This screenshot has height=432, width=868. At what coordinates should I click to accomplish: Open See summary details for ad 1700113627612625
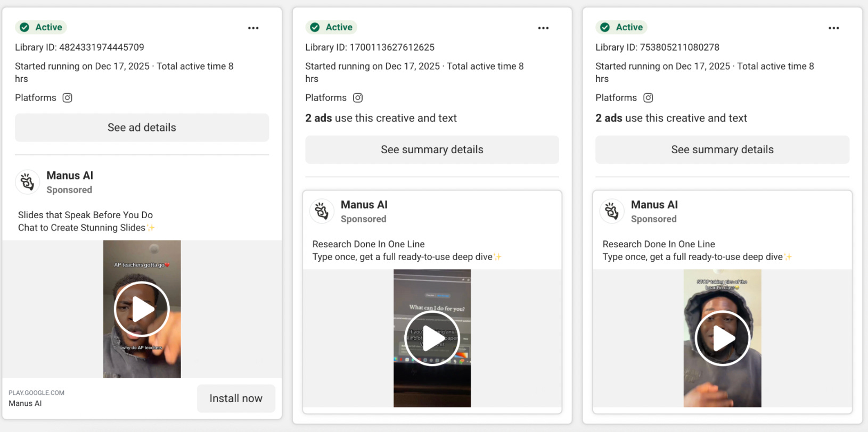point(432,149)
